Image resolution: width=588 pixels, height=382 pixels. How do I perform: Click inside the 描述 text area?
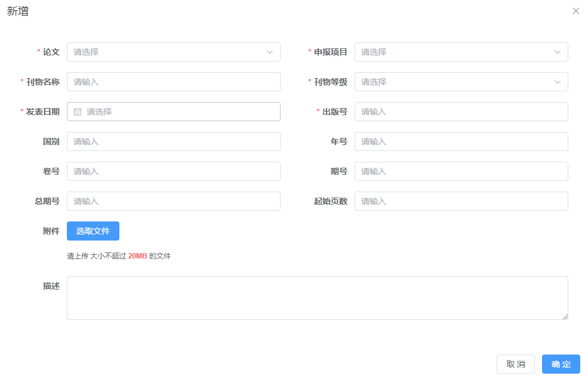click(316, 298)
